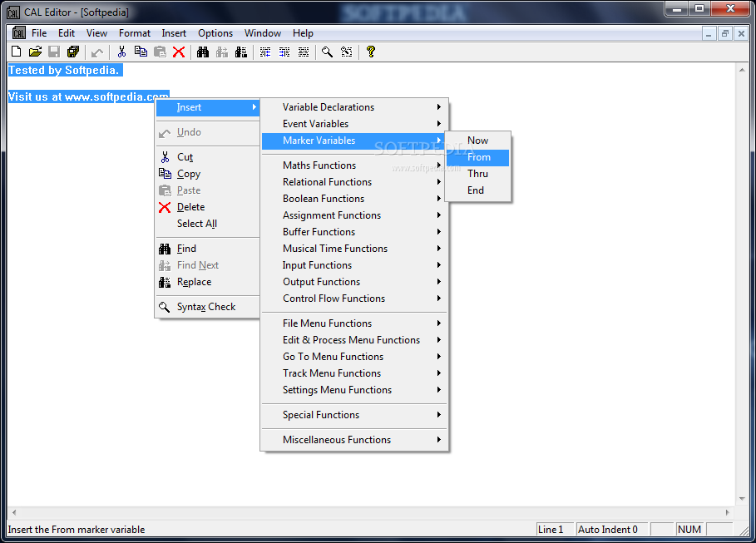Screen dimensions: 756x543
Task: Insert the Thru marker variable
Action: pos(478,174)
